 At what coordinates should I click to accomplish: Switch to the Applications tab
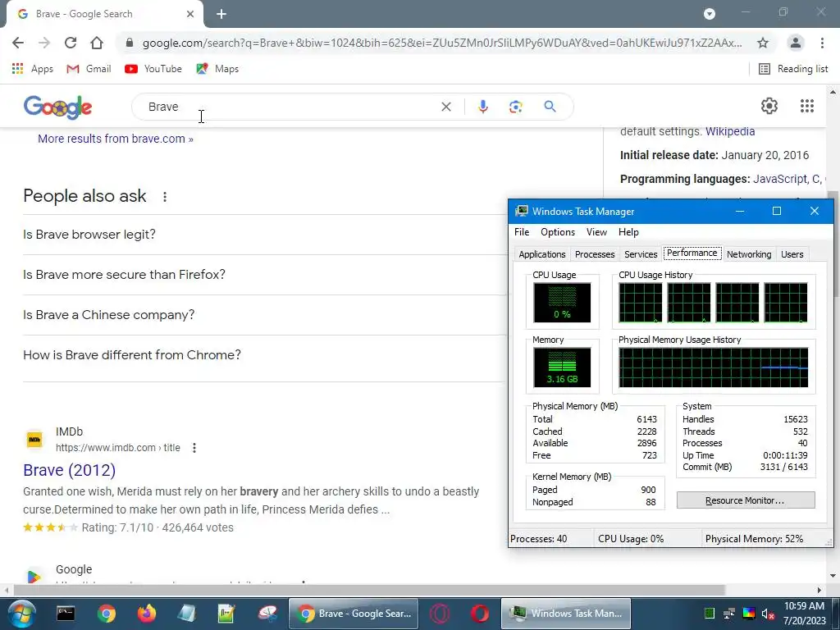[541, 254]
